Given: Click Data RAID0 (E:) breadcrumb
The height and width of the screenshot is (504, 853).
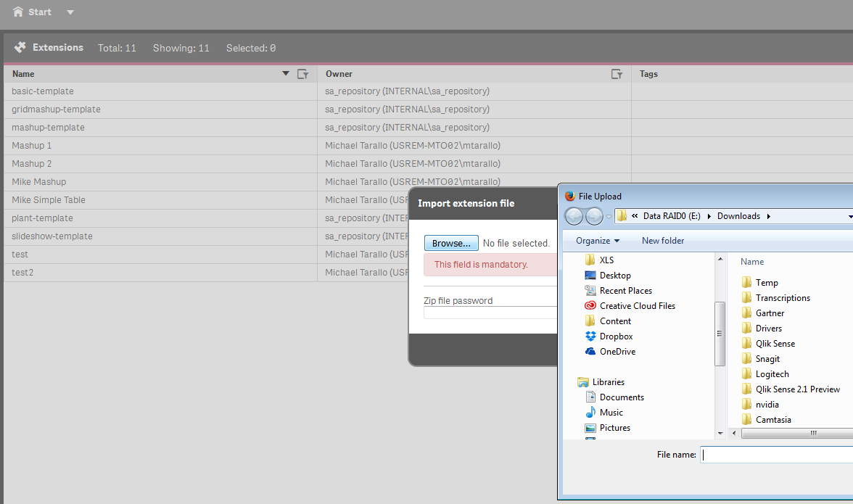Looking at the screenshot, I should (672, 216).
